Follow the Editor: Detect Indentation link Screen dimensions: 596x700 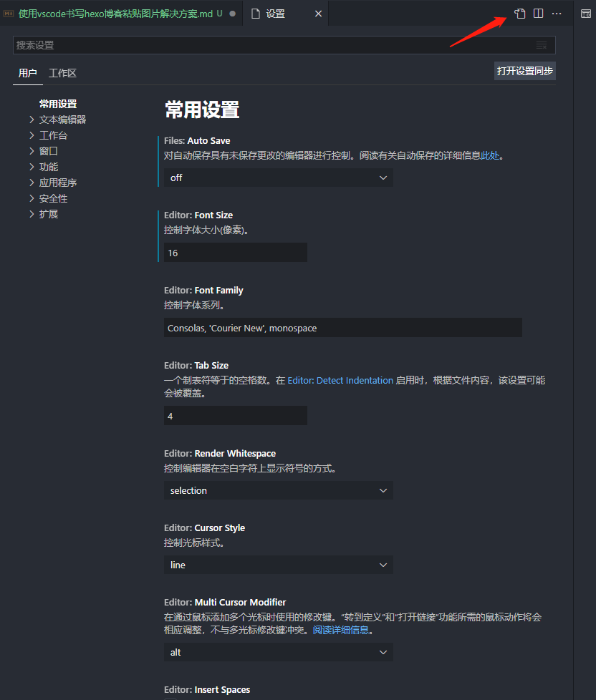click(340, 381)
